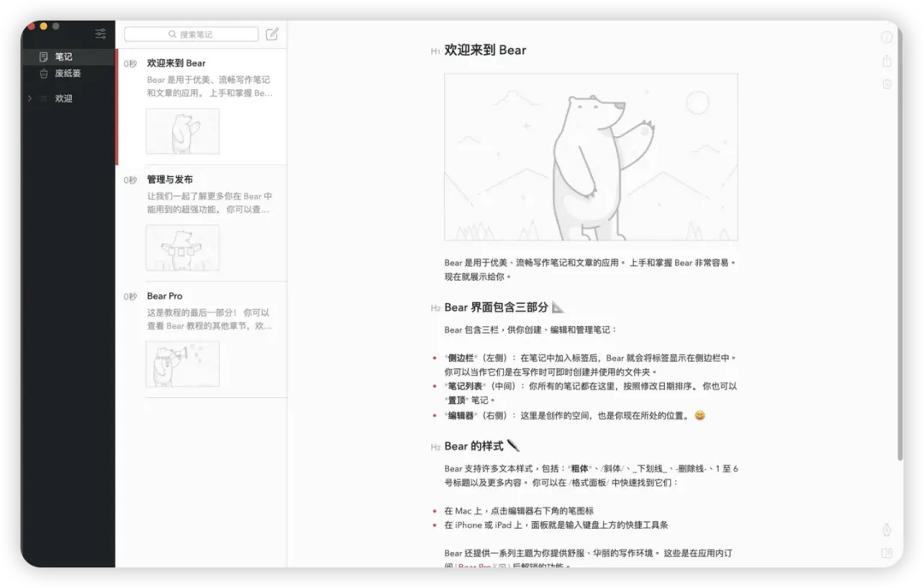Viewport: 924px width, 588px height.
Task: Click the editor vertical scrollbar
Action: (899, 247)
